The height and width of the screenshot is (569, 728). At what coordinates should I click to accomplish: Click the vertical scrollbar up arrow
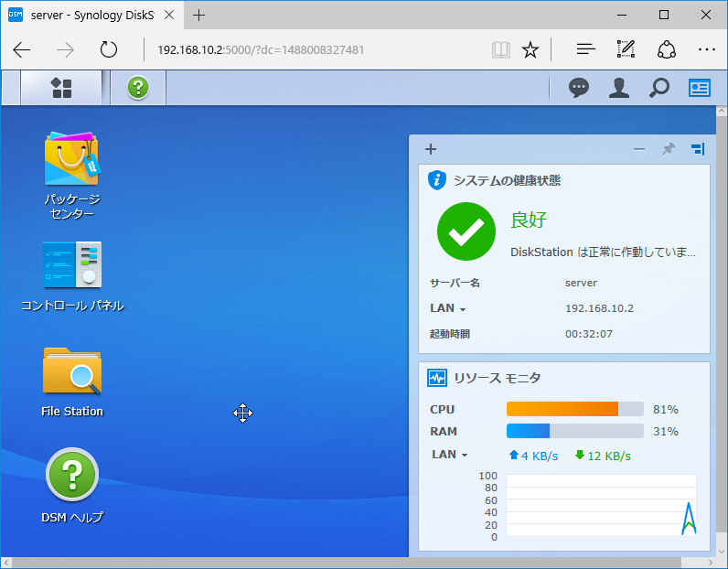[x=722, y=111]
